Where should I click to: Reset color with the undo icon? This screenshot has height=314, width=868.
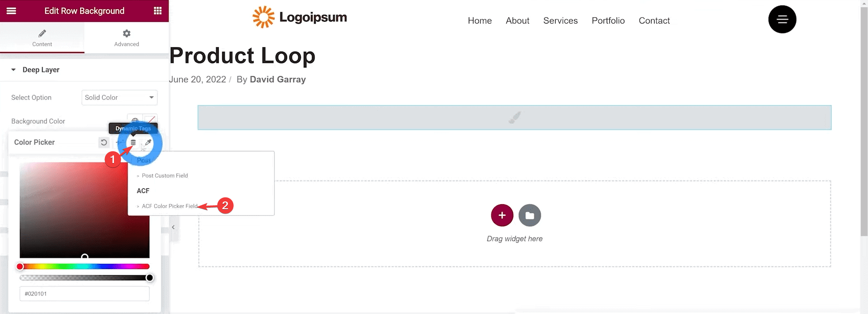click(104, 142)
